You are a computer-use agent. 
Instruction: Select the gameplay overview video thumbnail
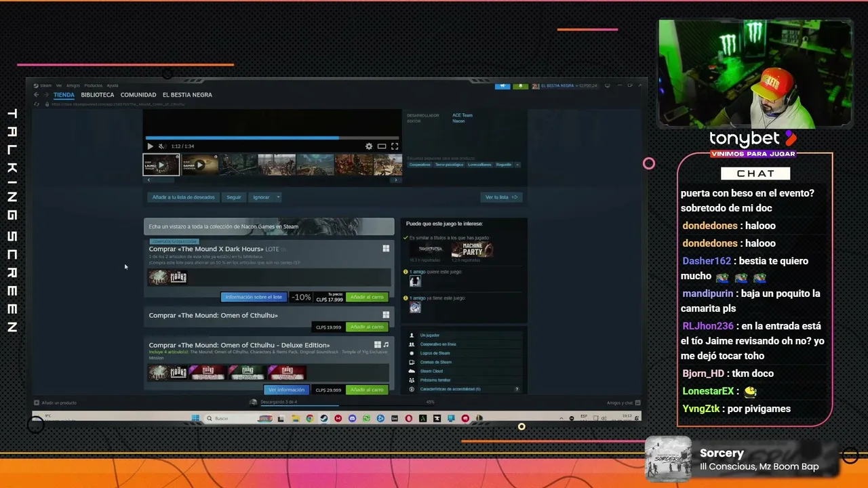200,165
